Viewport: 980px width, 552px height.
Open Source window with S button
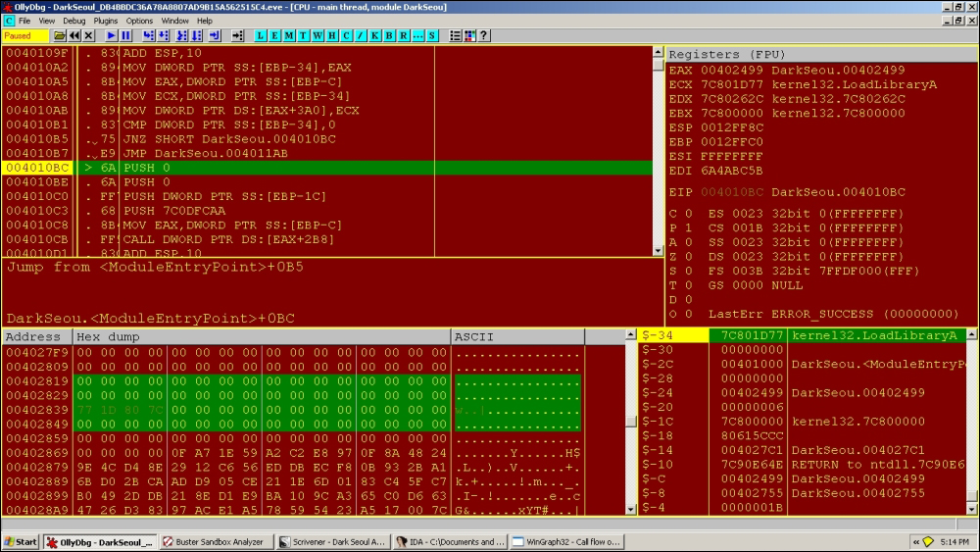point(432,35)
